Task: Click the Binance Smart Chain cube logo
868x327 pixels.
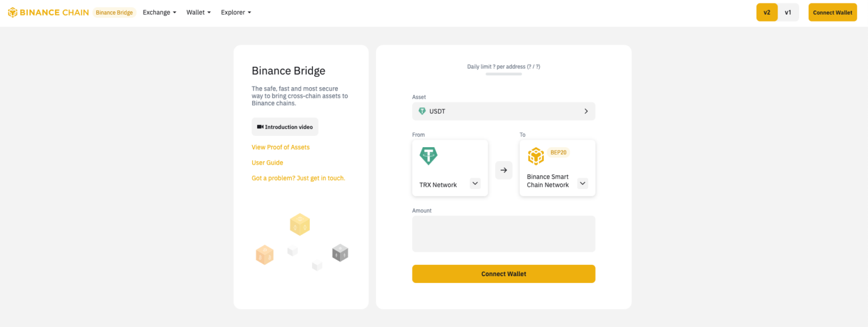Action: point(536,156)
